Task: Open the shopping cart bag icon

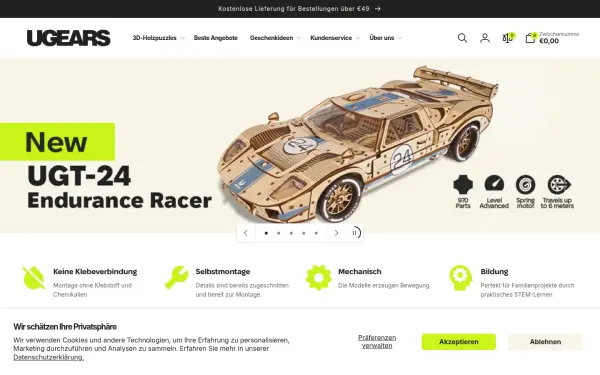Action: [530, 38]
